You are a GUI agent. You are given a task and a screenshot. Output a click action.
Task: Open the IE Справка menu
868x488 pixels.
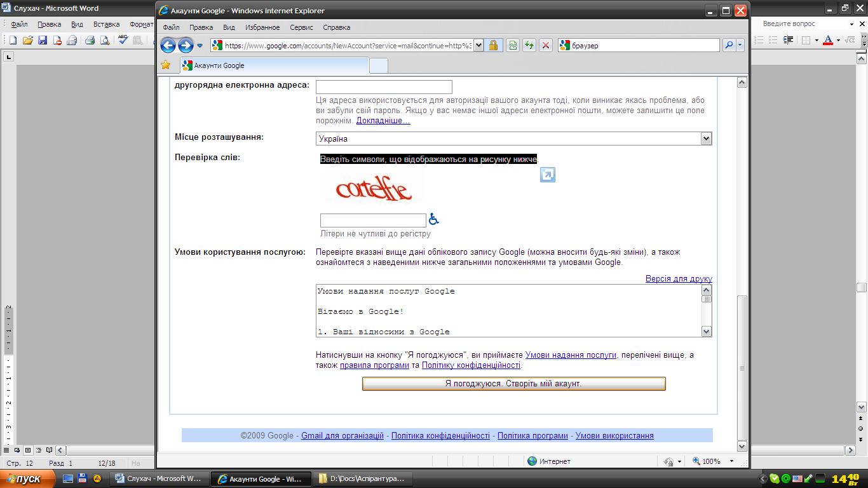pos(337,27)
